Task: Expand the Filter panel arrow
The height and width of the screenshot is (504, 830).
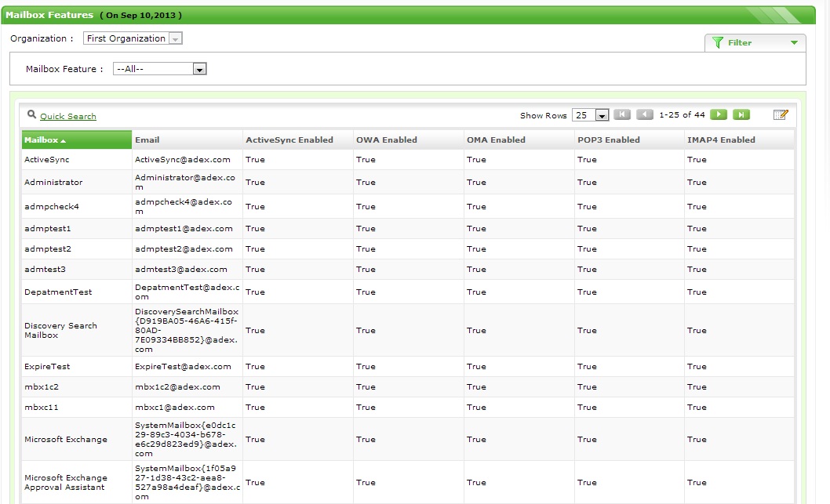Action: (x=794, y=43)
